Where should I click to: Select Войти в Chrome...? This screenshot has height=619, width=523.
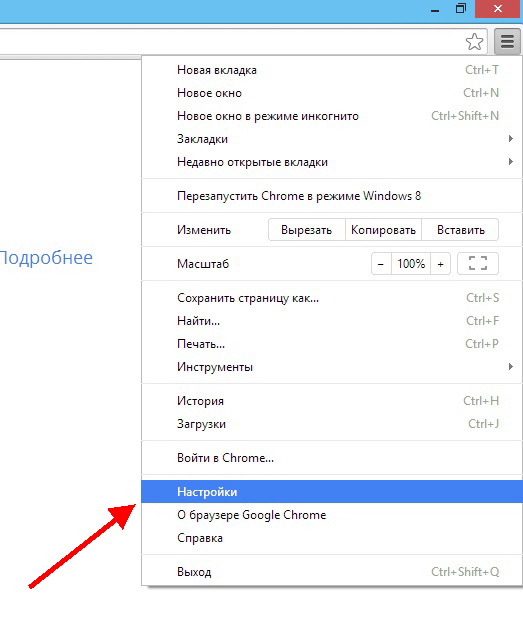332,458
